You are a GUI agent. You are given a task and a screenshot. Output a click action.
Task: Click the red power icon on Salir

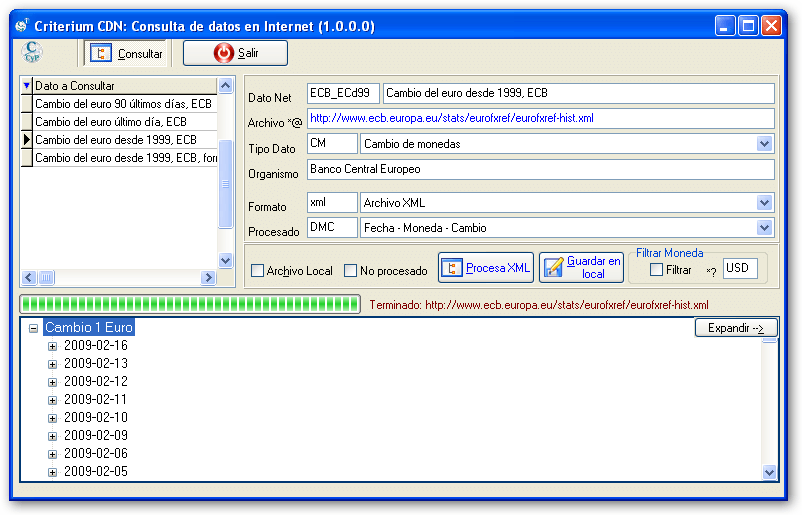point(224,53)
